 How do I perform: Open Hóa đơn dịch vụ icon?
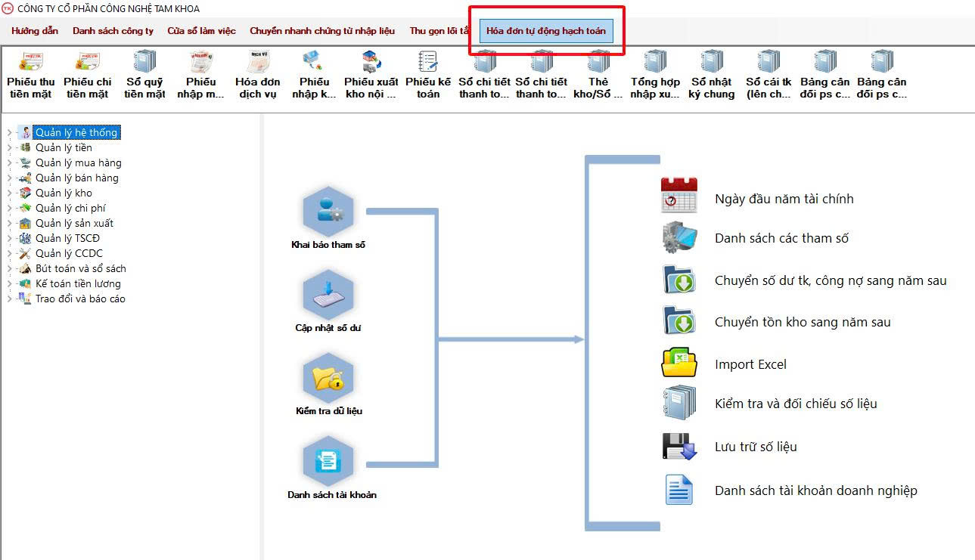(x=257, y=62)
